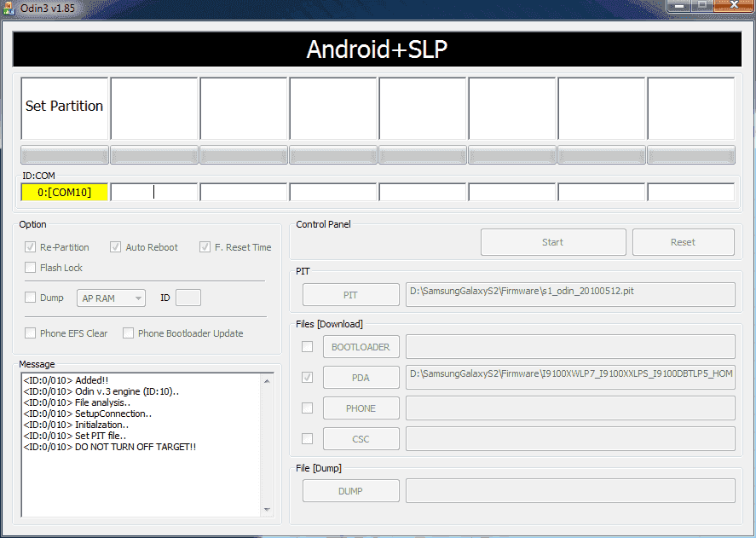Viewport: 756px width, 538px height.
Task: Click the Start button
Action: click(x=553, y=242)
